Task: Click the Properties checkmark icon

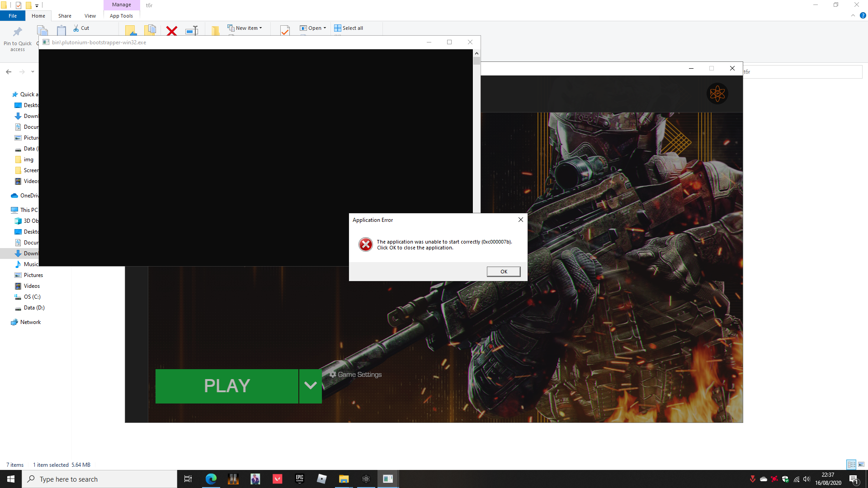Action: [285, 31]
